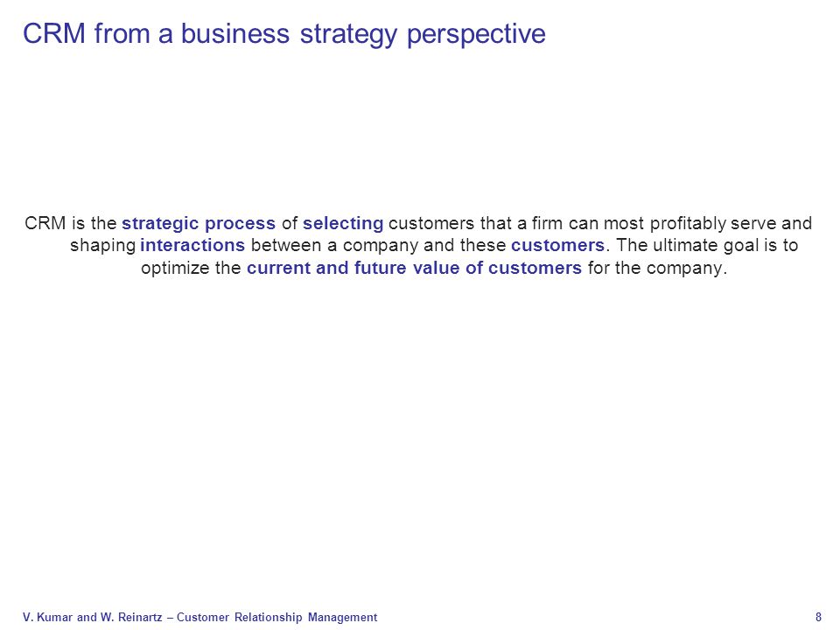Viewport: 840px width, 630px height.
Task: Click 'current and future value of customers'
Action: tap(414, 268)
